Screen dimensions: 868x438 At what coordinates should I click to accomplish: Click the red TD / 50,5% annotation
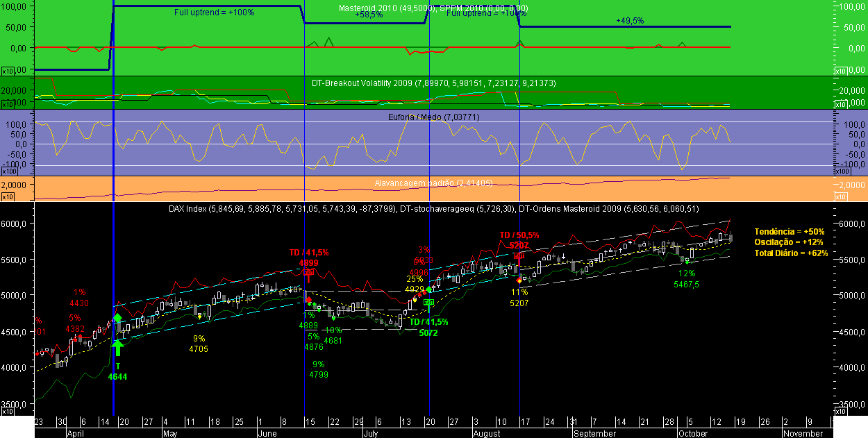(x=519, y=235)
